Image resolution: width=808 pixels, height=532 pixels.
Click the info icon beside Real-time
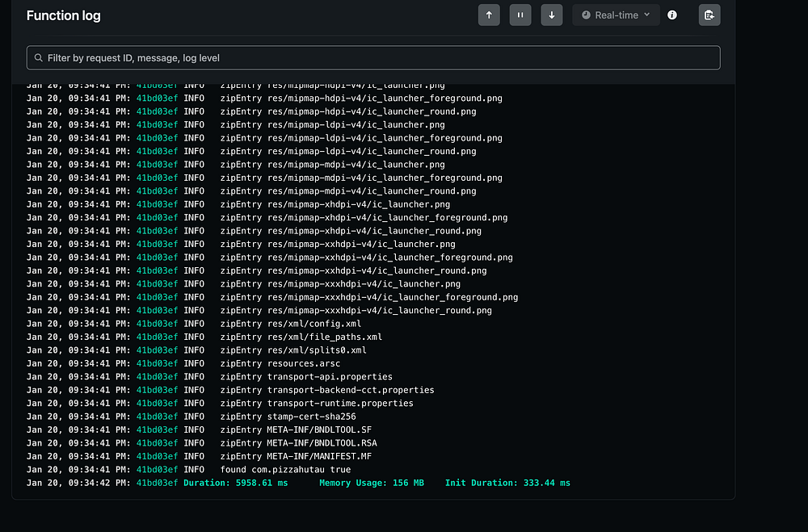tap(672, 15)
